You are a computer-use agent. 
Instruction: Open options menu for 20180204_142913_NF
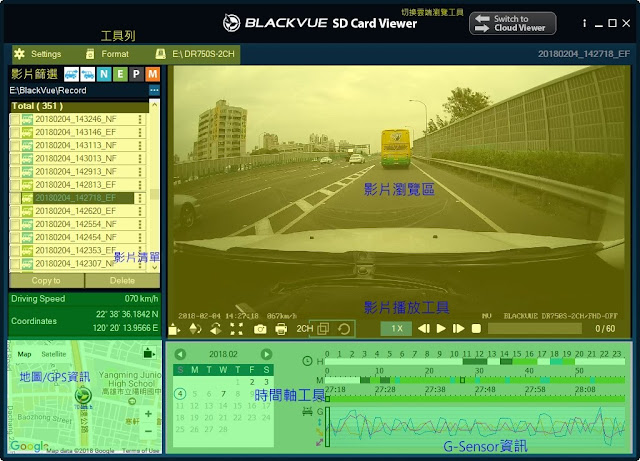click(140, 171)
